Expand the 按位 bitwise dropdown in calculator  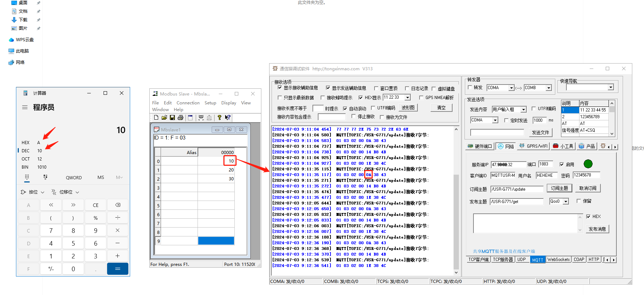[33, 192]
